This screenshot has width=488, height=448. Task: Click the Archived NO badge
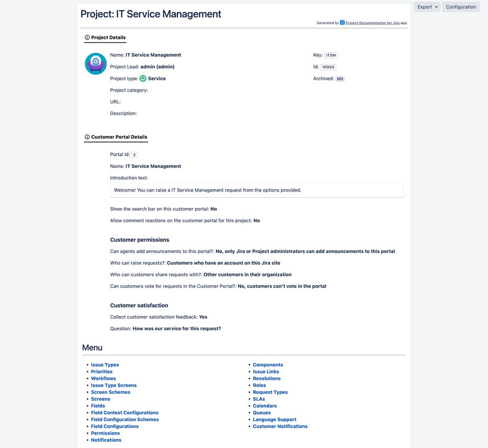pos(340,79)
